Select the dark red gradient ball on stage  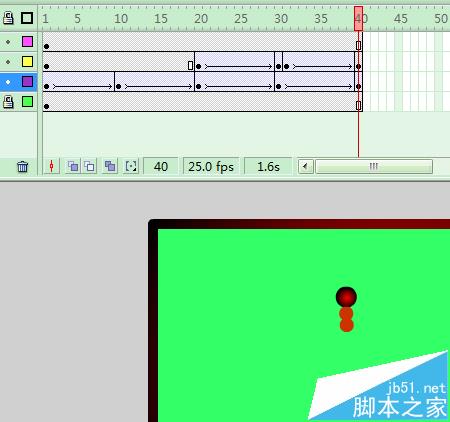346,297
